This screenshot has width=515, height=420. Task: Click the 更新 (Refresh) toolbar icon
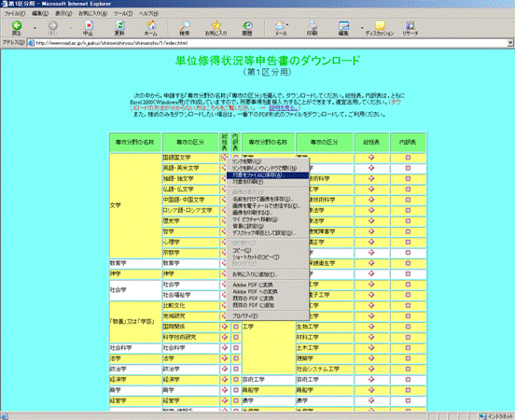[119, 28]
